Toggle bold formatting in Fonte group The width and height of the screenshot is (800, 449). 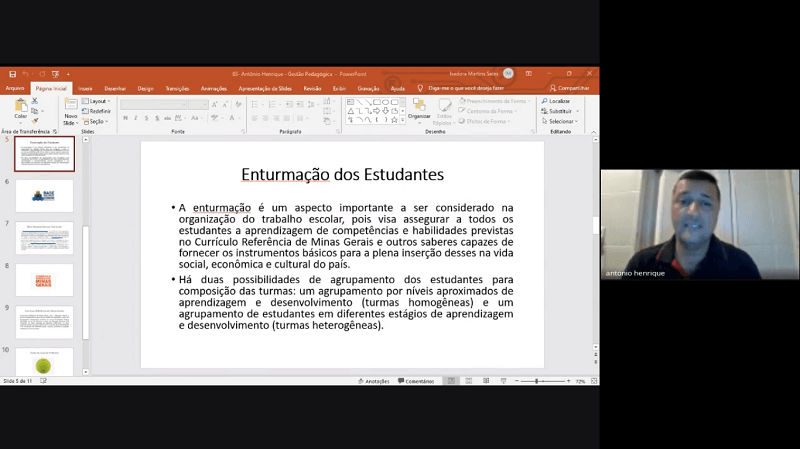point(125,118)
